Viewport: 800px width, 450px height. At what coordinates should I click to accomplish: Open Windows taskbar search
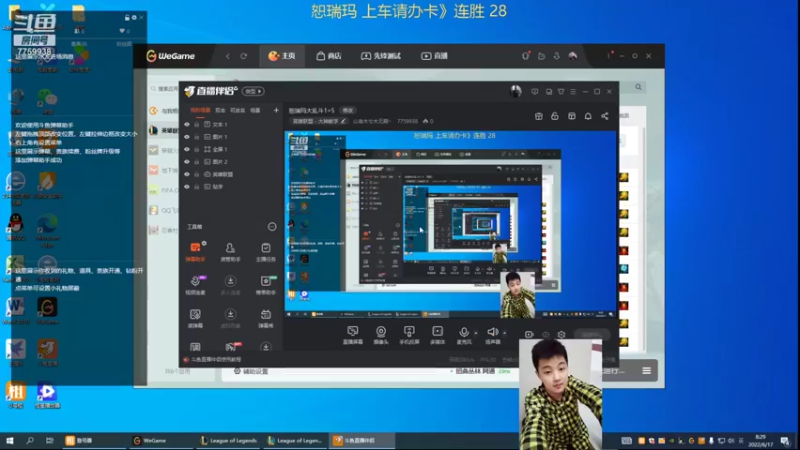coord(30,440)
